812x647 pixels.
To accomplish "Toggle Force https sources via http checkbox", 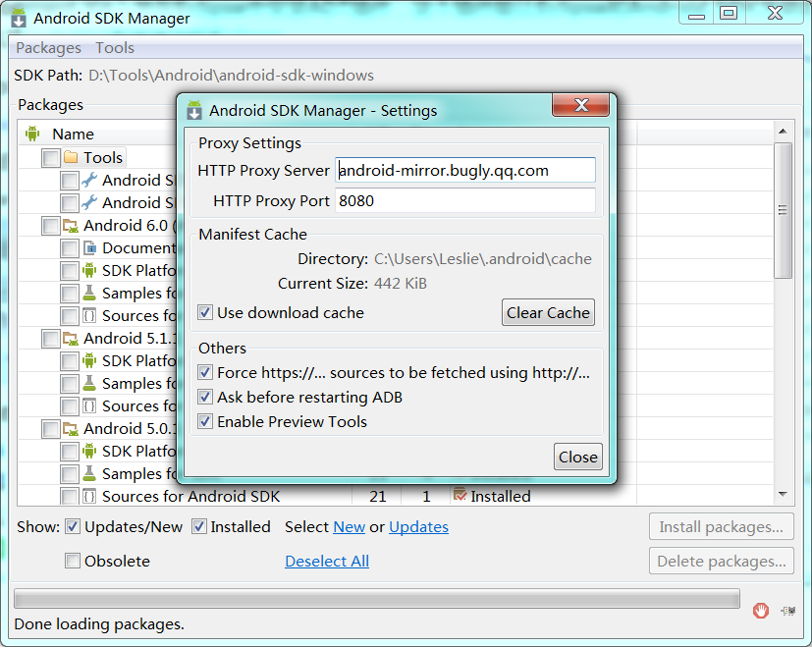I will coord(205,372).
